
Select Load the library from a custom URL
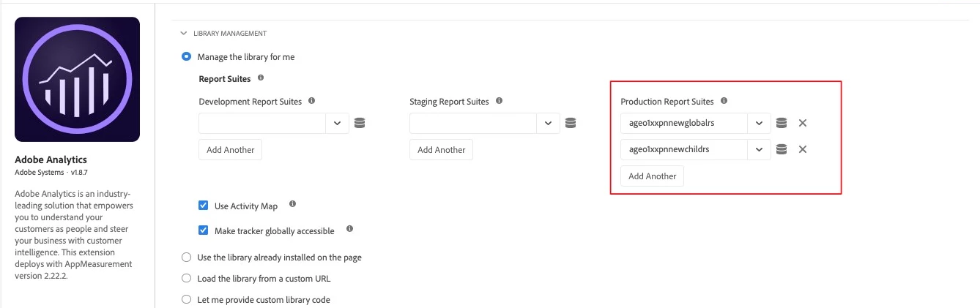185,279
